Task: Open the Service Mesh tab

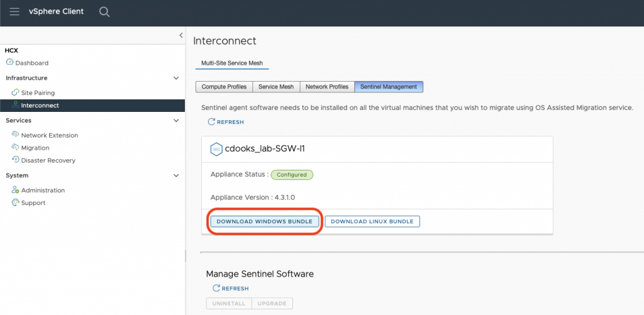Action: click(x=276, y=87)
